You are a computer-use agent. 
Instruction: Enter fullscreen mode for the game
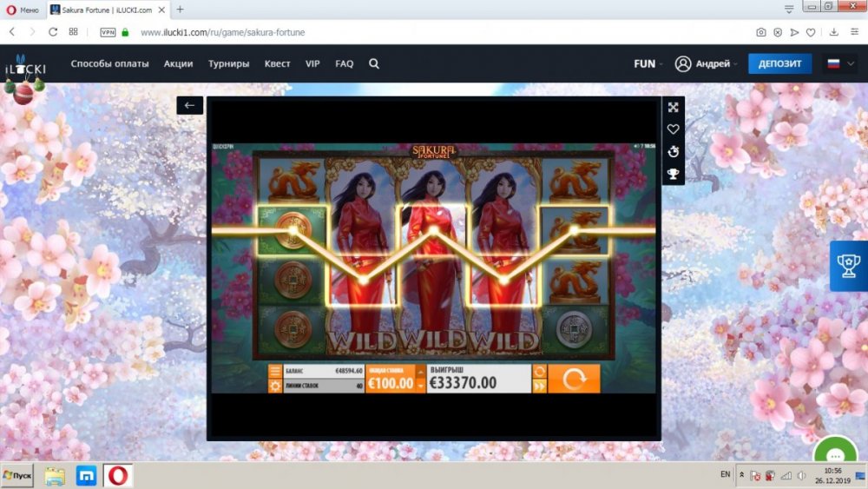[x=673, y=107]
